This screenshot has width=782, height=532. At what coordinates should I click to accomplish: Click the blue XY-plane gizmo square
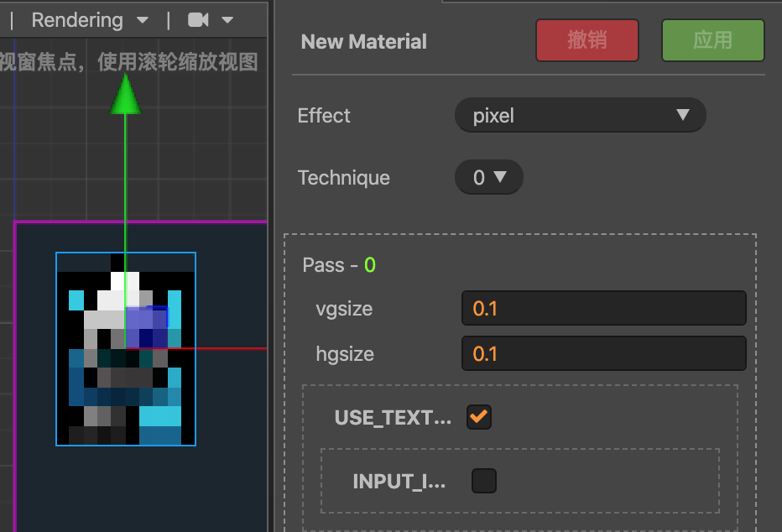click(146, 327)
